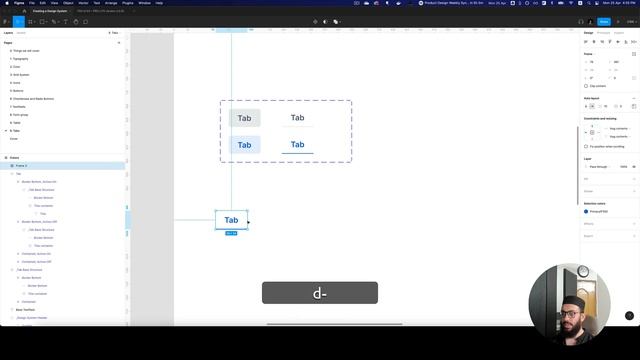Select the Text tool
The image size is (640, 360).
[x=65, y=22]
